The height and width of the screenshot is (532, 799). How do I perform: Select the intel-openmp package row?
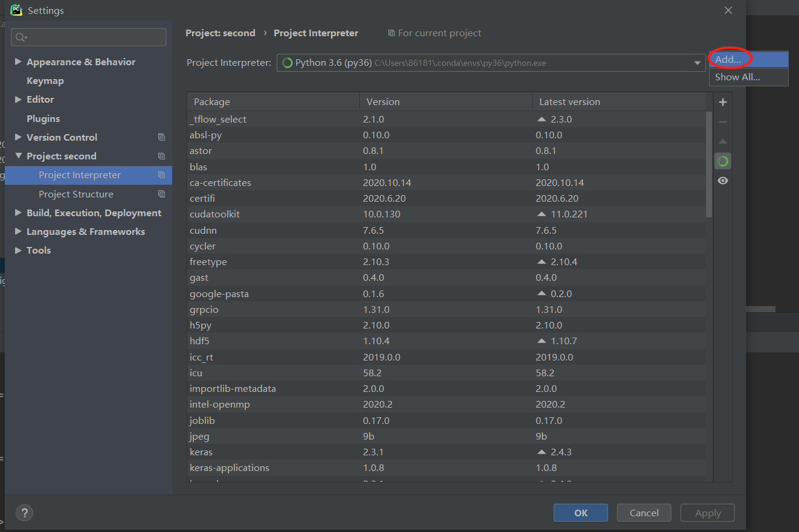447,405
